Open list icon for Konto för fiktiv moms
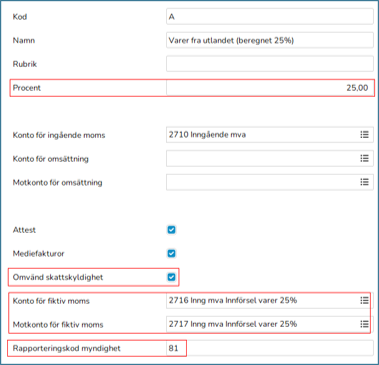Image resolution: width=379 pixels, height=365 pixels. pyautogui.click(x=364, y=301)
